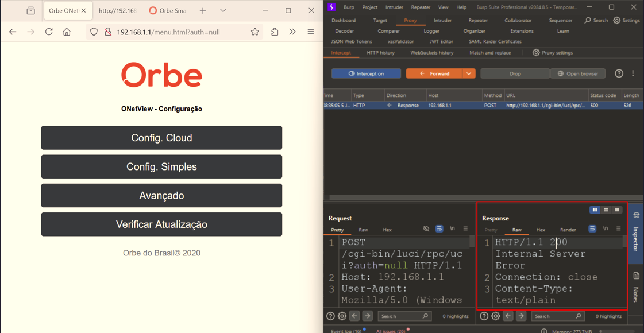644x333 pixels.
Task: Click Config. Simples button
Action: (161, 166)
